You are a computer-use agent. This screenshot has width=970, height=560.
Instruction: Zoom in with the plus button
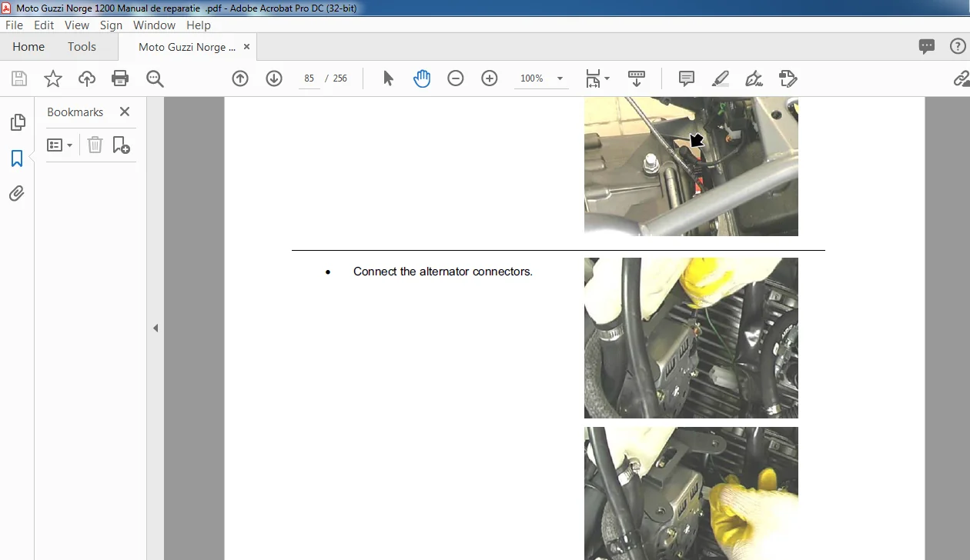click(490, 78)
